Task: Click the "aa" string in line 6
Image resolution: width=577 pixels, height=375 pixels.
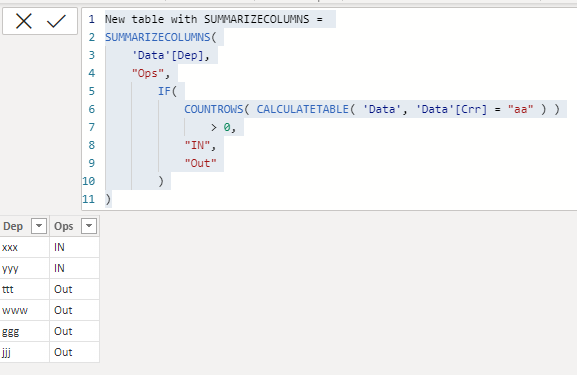Action: 520,109
